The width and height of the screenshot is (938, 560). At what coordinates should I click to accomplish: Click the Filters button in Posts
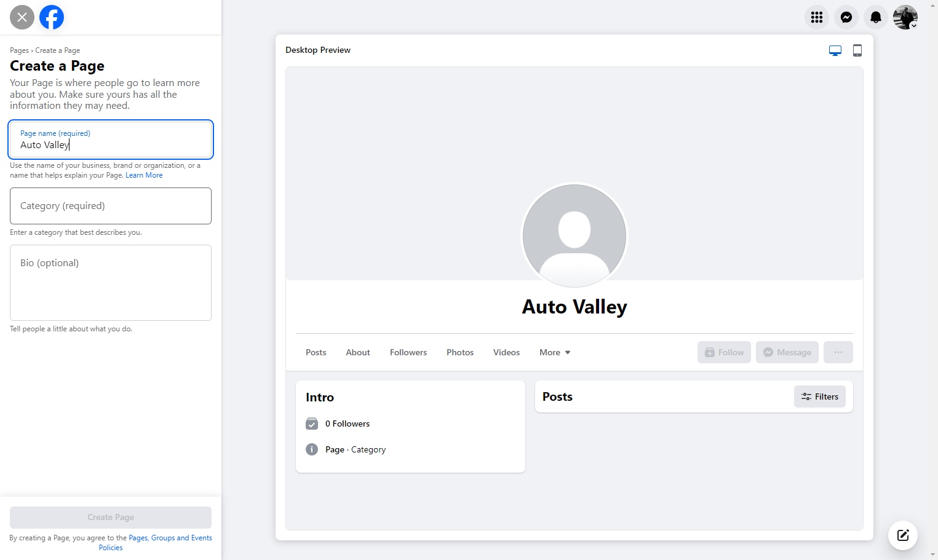(x=820, y=396)
